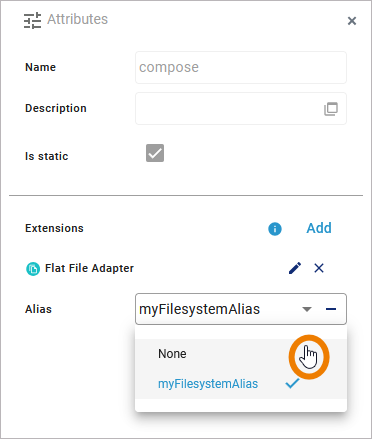Click the Flat File Adapter label
Viewport: 372px width, 439px height.
(89, 268)
